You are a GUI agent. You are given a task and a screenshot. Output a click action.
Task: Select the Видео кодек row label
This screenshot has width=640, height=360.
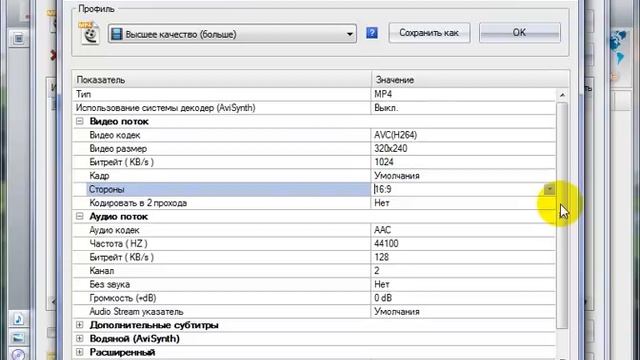(115, 135)
